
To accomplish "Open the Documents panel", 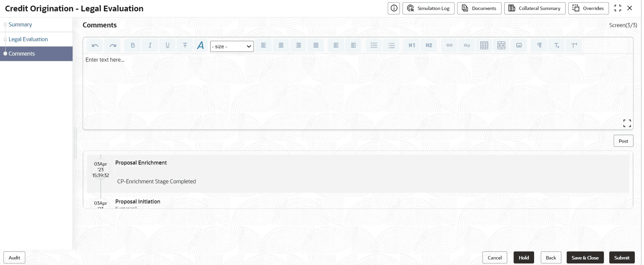I will tap(479, 8).
